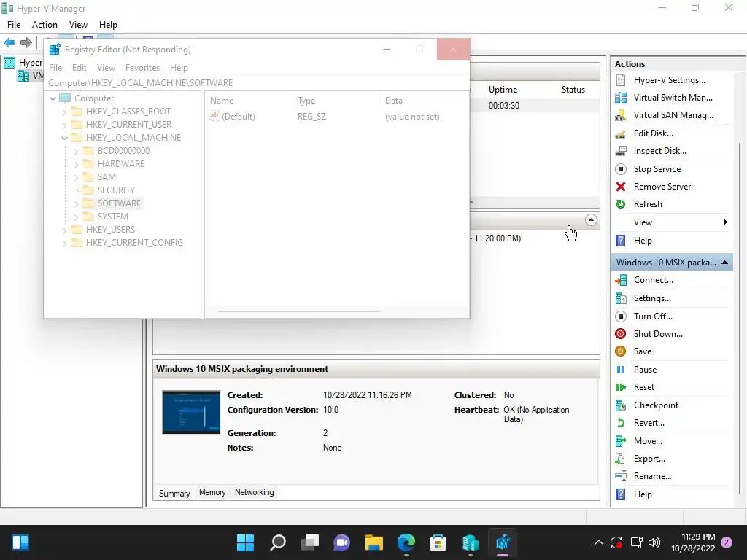Click the Windows Start button
The image size is (747, 560).
[246, 542]
